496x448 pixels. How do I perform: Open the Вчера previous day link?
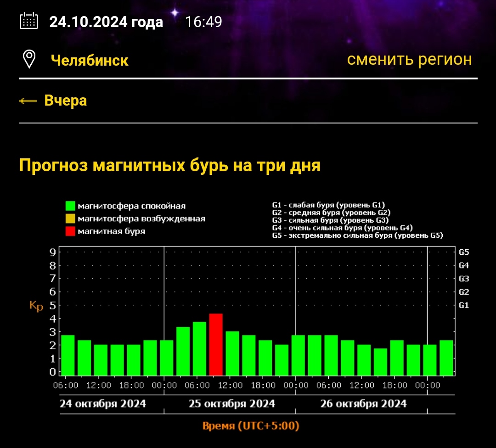coord(66,101)
